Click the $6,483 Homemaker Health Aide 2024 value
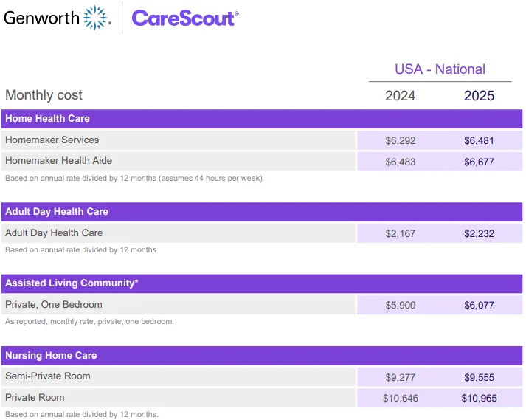 point(401,162)
